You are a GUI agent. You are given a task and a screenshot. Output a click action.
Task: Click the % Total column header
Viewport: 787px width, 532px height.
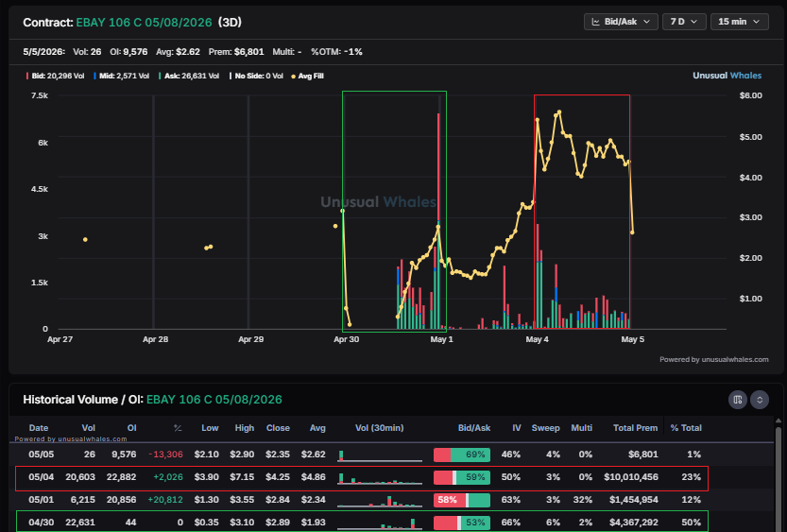coord(686,428)
